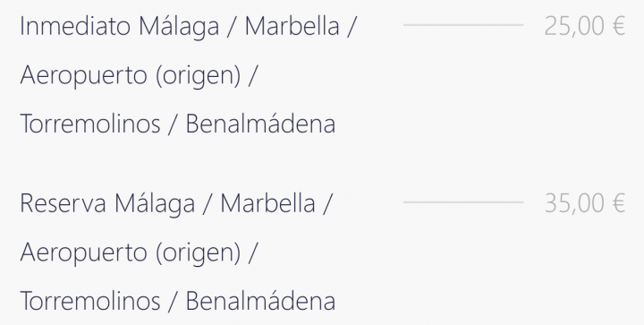Click the divider line beside 25,00 €
The width and height of the screenshot is (644, 325).
pos(463,25)
